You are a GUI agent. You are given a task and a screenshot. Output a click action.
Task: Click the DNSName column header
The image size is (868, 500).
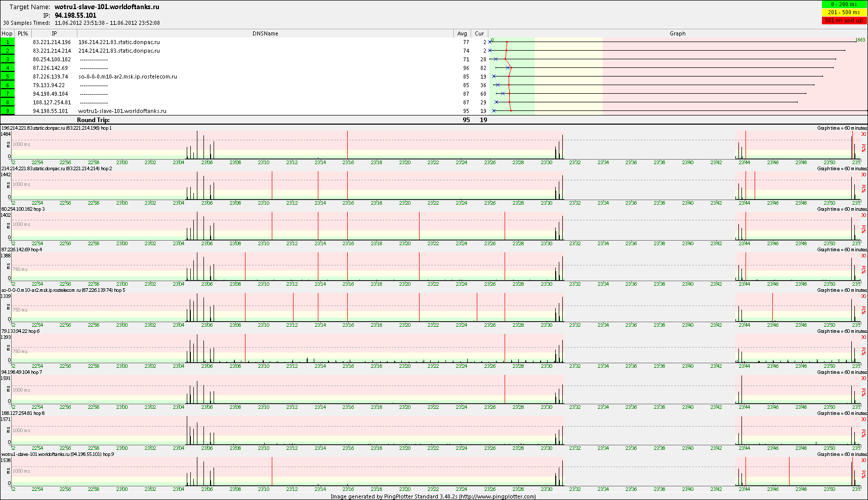pyautogui.click(x=265, y=33)
